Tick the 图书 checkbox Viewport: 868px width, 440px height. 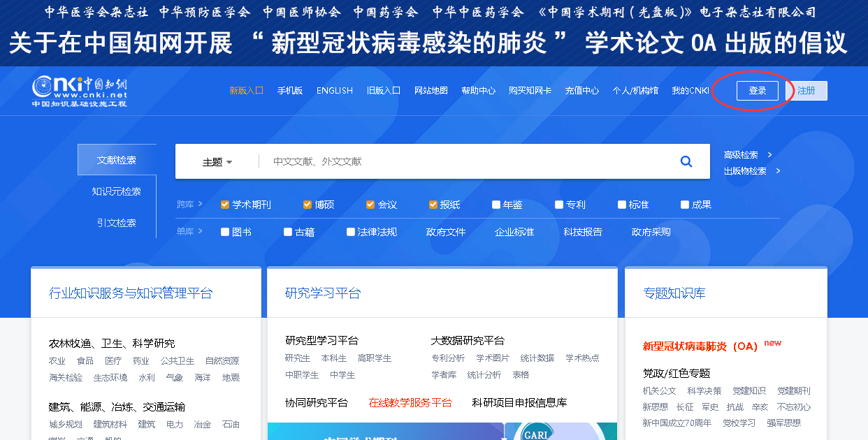[x=225, y=232]
